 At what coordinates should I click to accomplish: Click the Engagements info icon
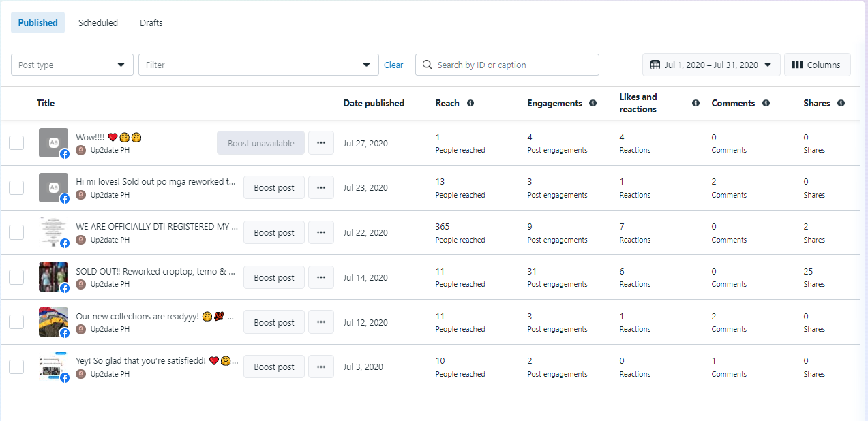pos(593,104)
